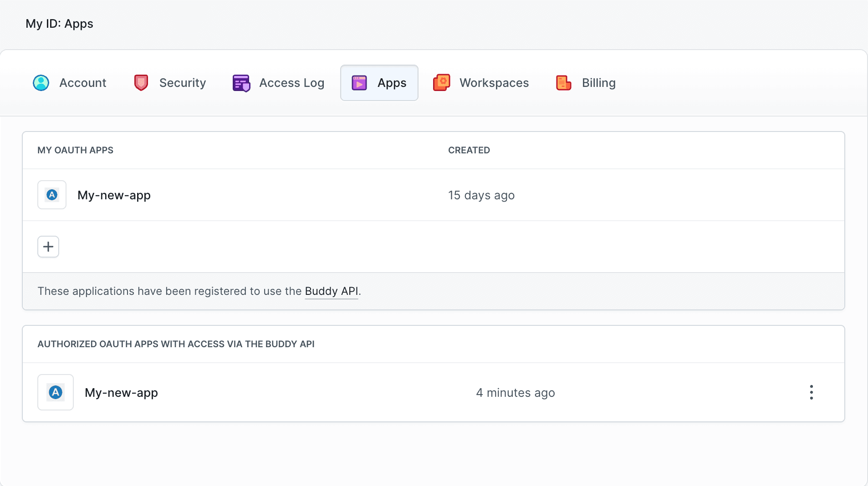Open the kebab menu for authorized My-new-app
Screen dimensions: 868x486
[x=811, y=392]
